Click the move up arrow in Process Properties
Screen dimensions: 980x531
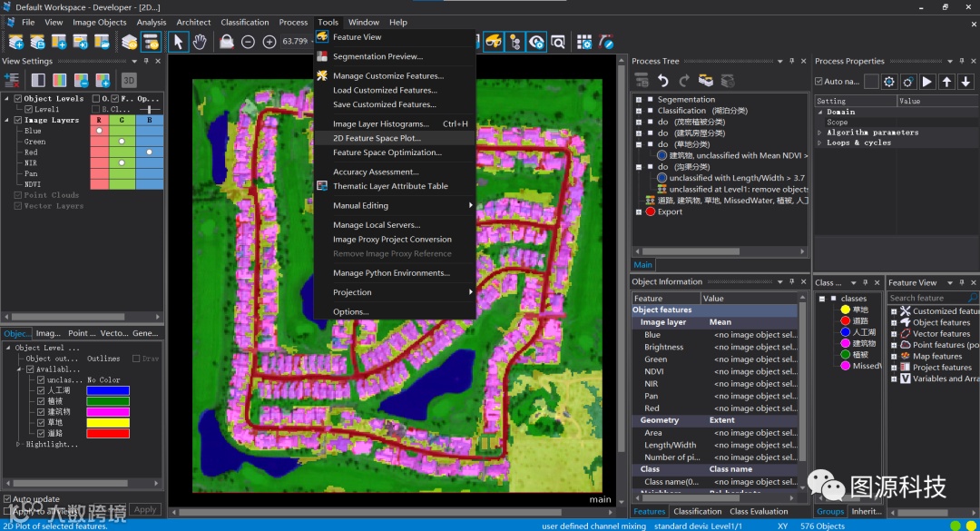coord(947,82)
